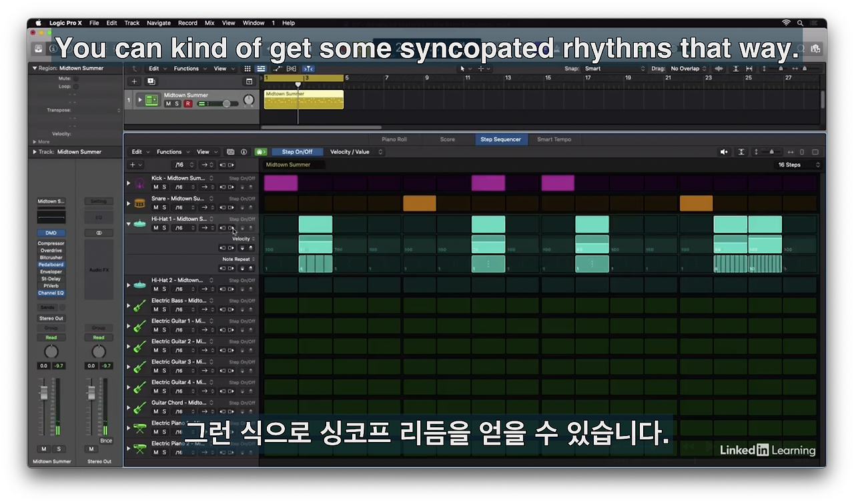Solo the Kick row
This screenshot has width=854, height=504.
coord(164,187)
